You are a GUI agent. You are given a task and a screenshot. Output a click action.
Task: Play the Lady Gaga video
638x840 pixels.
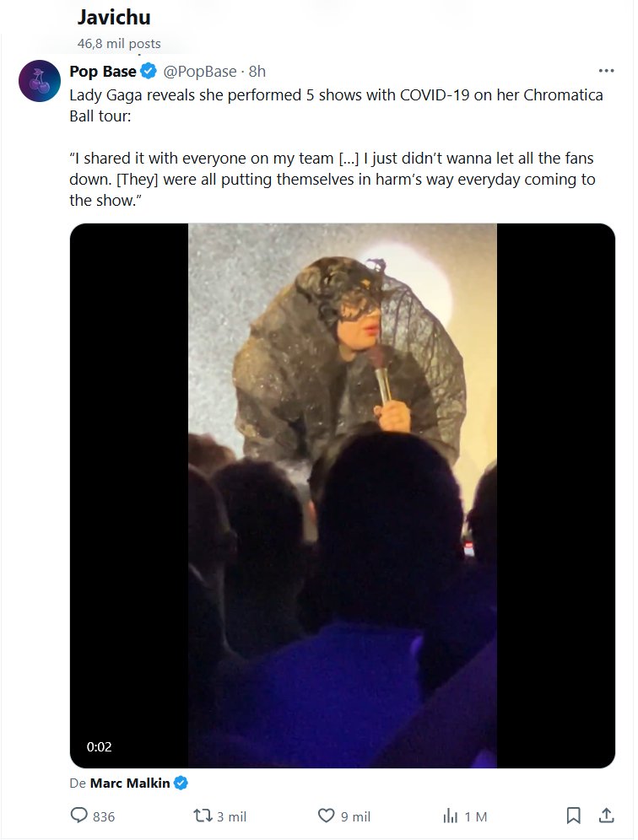pos(342,495)
